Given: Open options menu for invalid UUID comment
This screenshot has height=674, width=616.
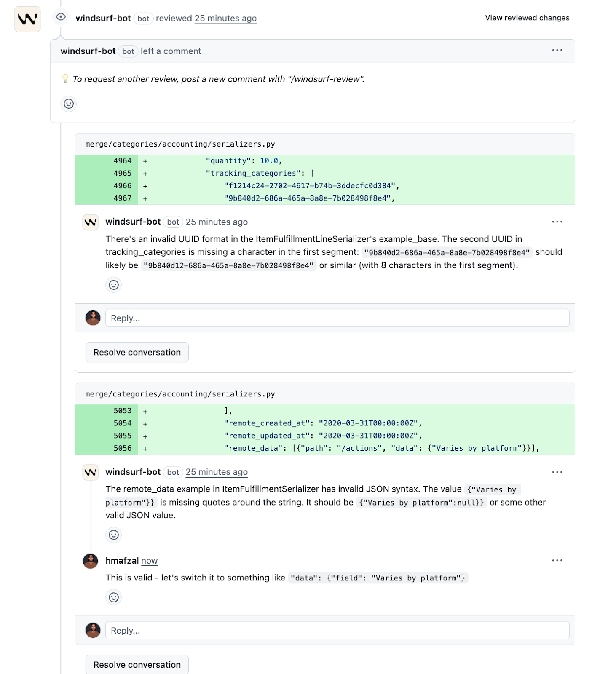Looking at the screenshot, I should tap(557, 222).
